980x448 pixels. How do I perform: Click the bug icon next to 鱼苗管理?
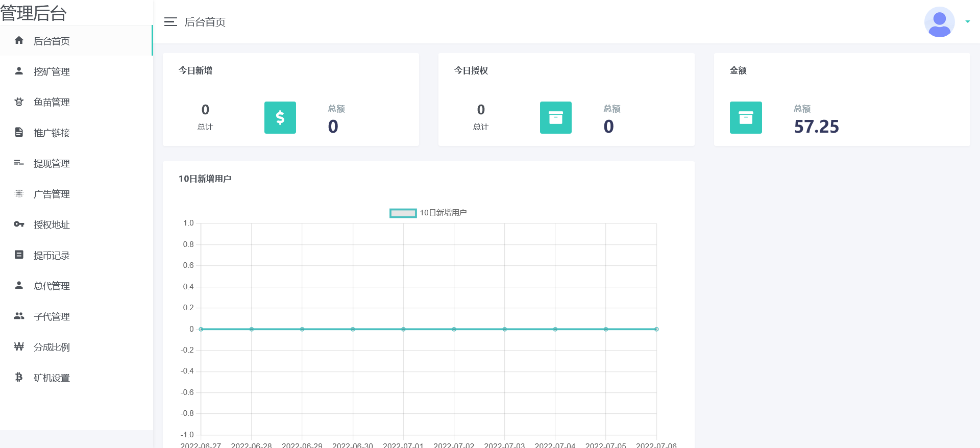(19, 102)
